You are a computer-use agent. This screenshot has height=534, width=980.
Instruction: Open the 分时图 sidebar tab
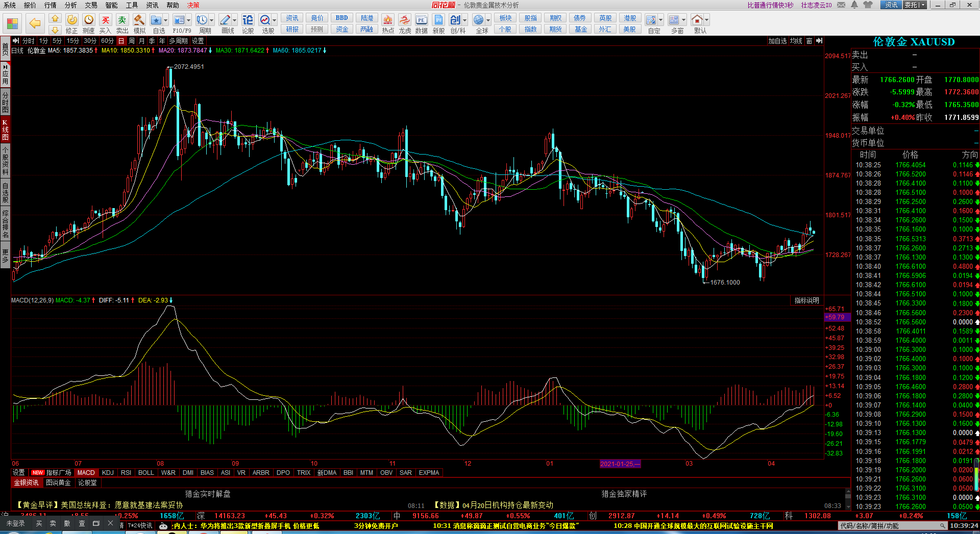tap(5, 102)
